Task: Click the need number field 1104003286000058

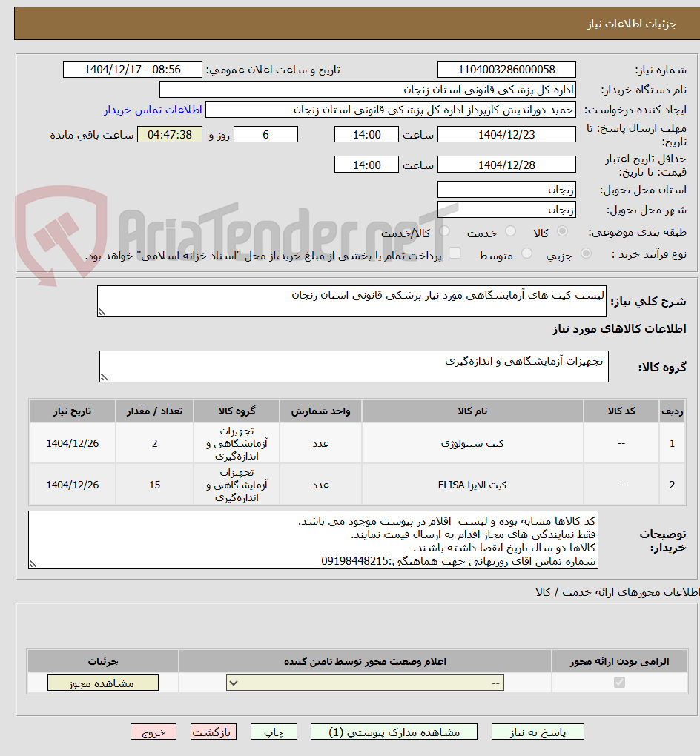Action: coord(506,70)
